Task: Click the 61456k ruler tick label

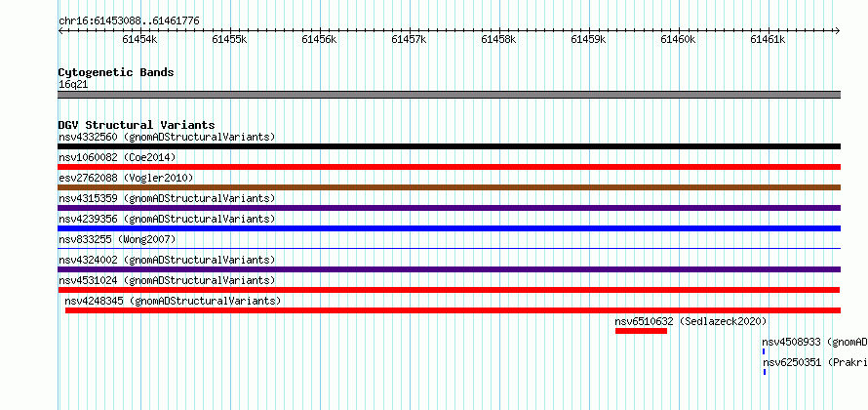Action: pyautogui.click(x=320, y=39)
